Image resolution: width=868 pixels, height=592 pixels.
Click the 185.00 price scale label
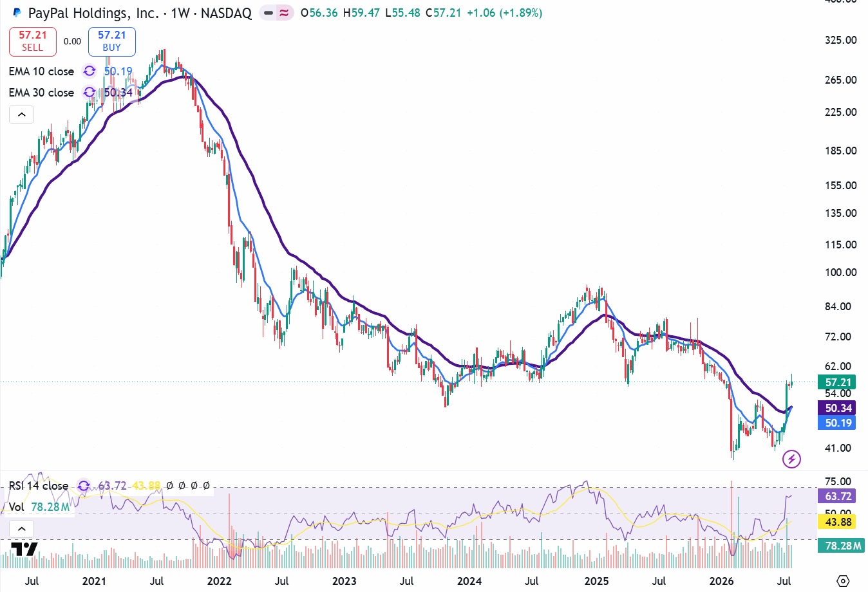pyautogui.click(x=841, y=151)
